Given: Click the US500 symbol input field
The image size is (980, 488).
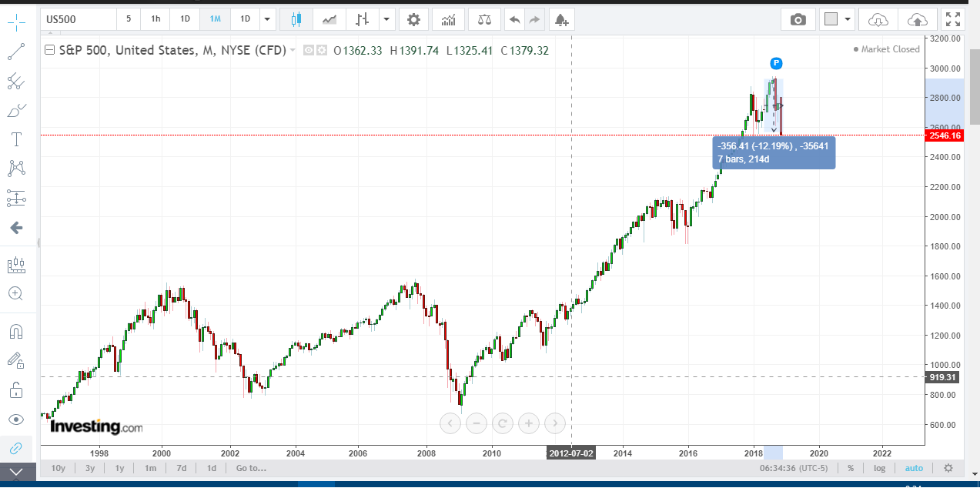Looking at the screenshot, I should click(x=78, y=19).
